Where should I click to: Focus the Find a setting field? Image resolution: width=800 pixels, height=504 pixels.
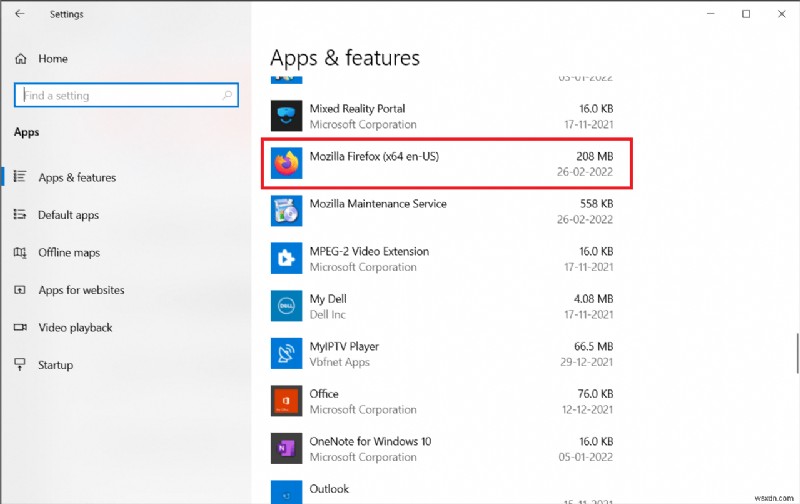tap(126, 95)
